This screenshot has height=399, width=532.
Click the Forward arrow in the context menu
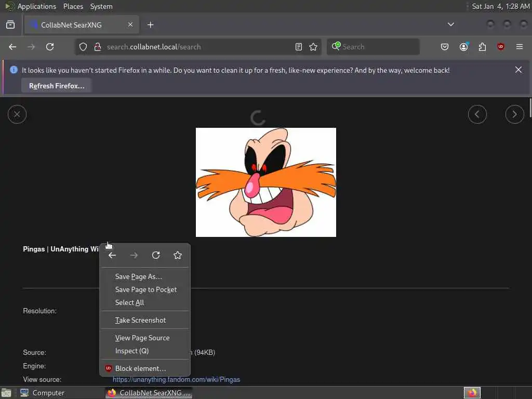pyautogui.click(x=134, y=255)
